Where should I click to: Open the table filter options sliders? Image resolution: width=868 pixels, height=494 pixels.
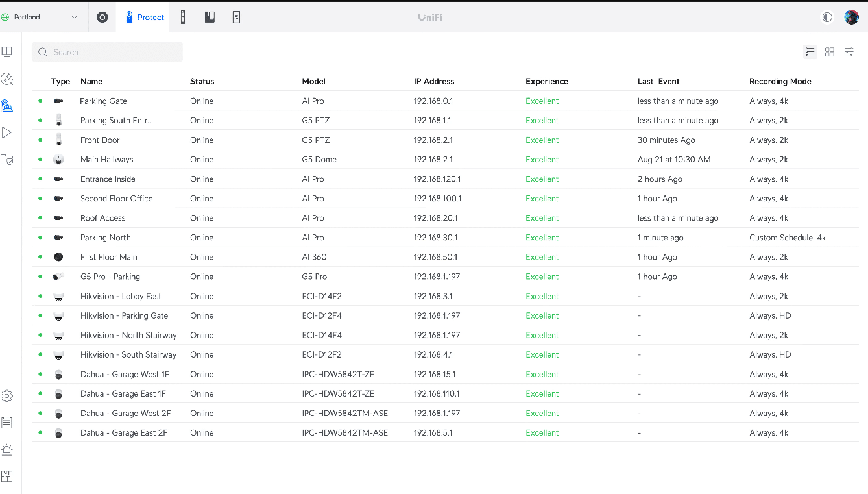click(x=849, y=52)
